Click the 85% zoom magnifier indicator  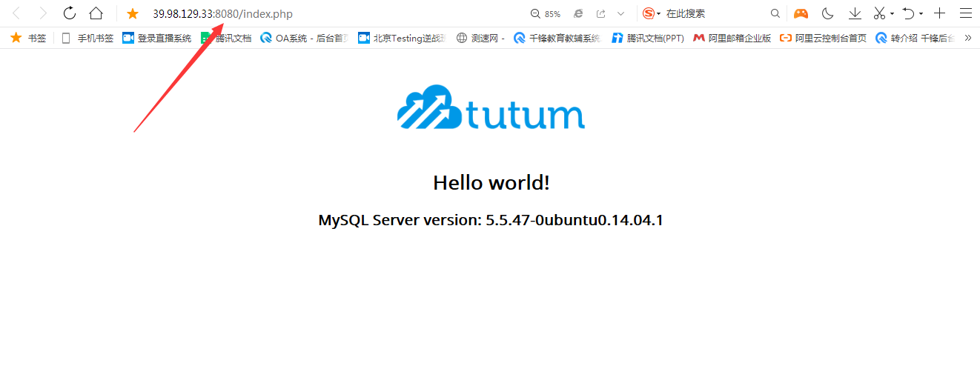pos(546,14)
